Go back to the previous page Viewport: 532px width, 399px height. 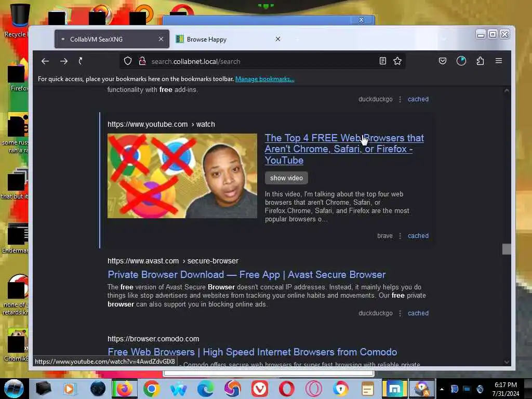45,61
